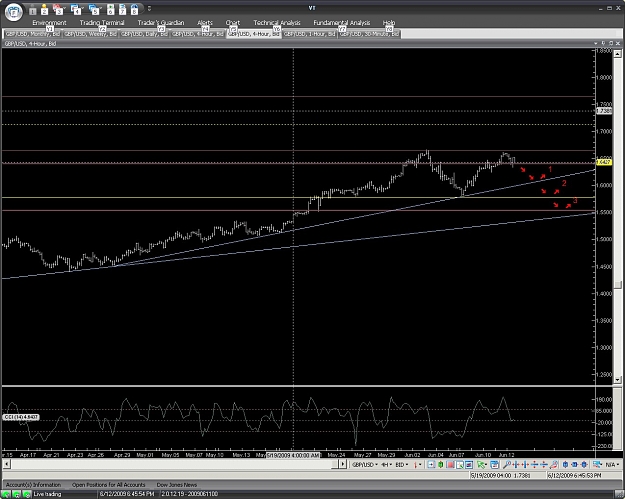The height and width of the screenshot is (499, 625).
Task: Click the vertical expand arrows icon
Action: (x=535, y=465)
